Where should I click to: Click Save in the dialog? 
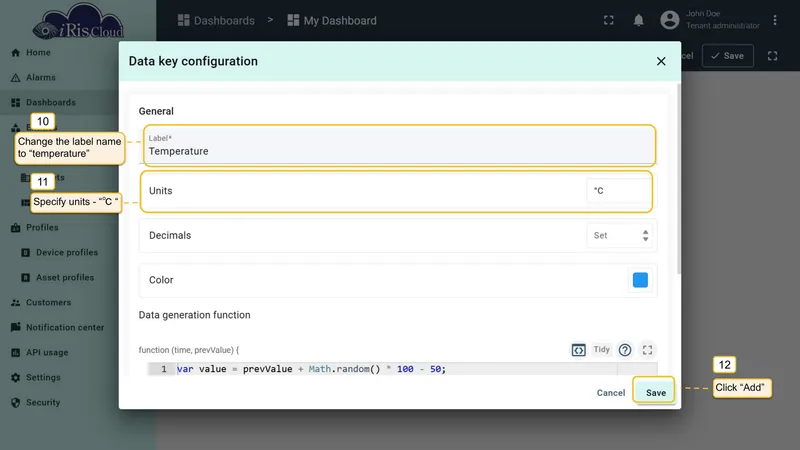pos(656,393)
